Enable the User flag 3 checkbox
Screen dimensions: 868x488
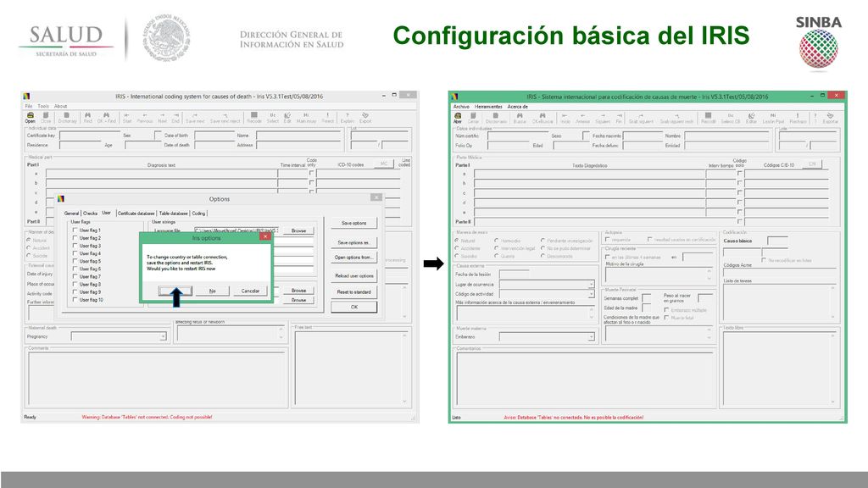coord(75,246)
